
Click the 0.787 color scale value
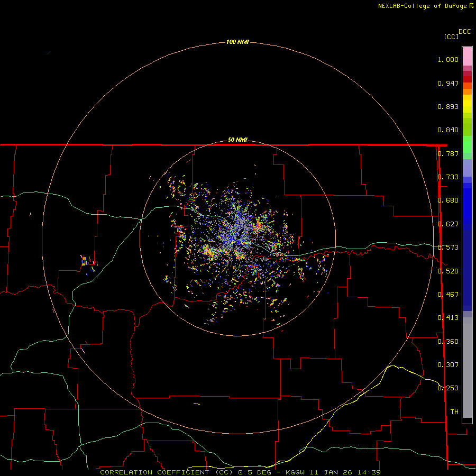click(x=448, y=153)
